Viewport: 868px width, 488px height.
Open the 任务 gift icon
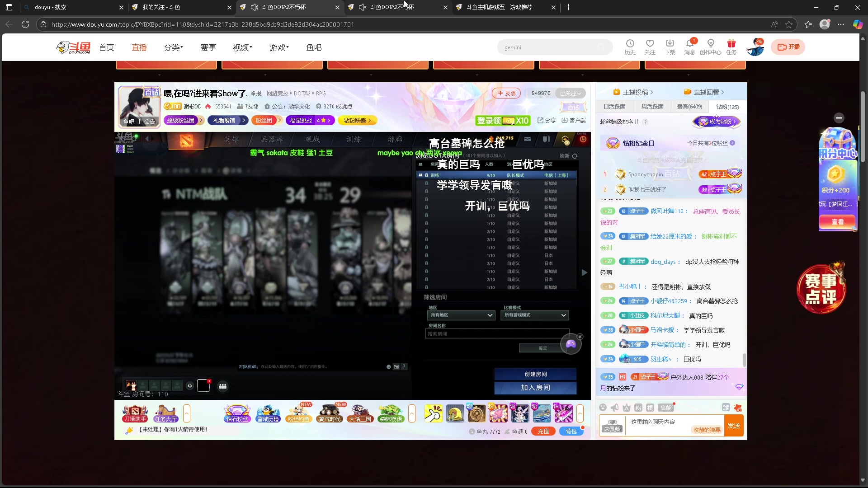(x=731, y=47)
